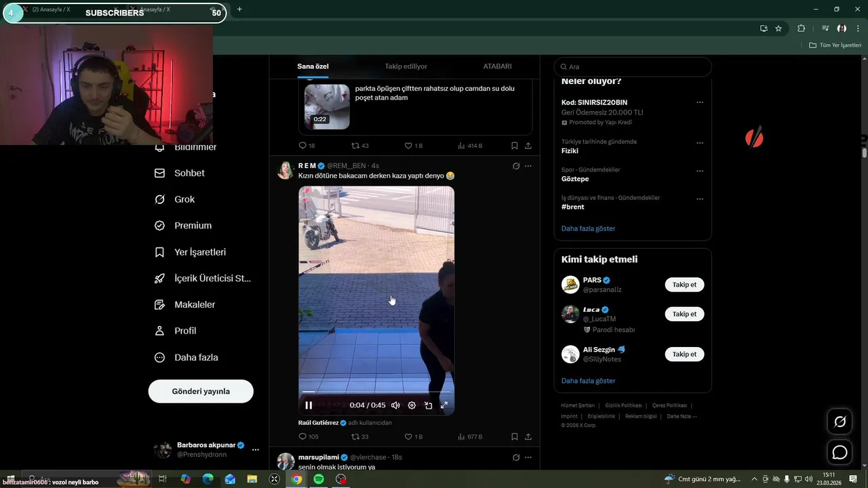868x488 pixels.
Task: Open Microsoft Edge from the taskbar
Action: (x=208, y=479)
